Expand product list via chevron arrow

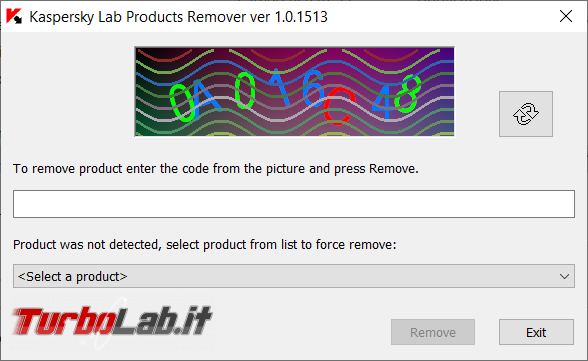click(564, 277)
